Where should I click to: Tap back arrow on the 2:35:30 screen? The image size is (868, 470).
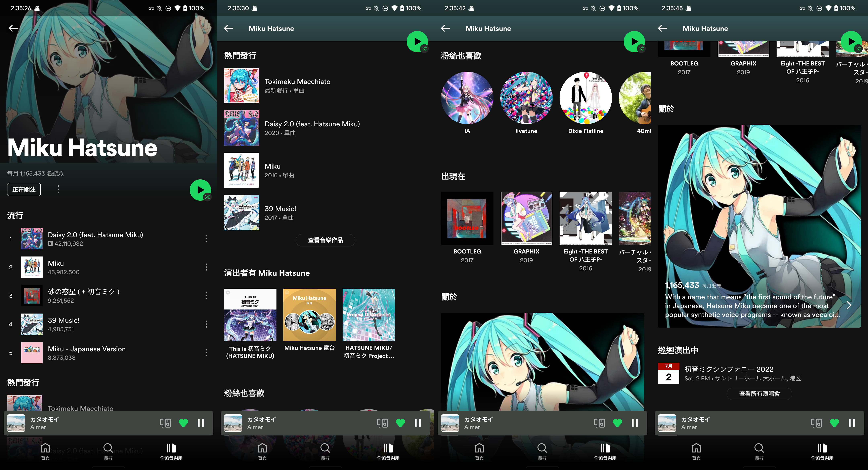coord(228,28)
